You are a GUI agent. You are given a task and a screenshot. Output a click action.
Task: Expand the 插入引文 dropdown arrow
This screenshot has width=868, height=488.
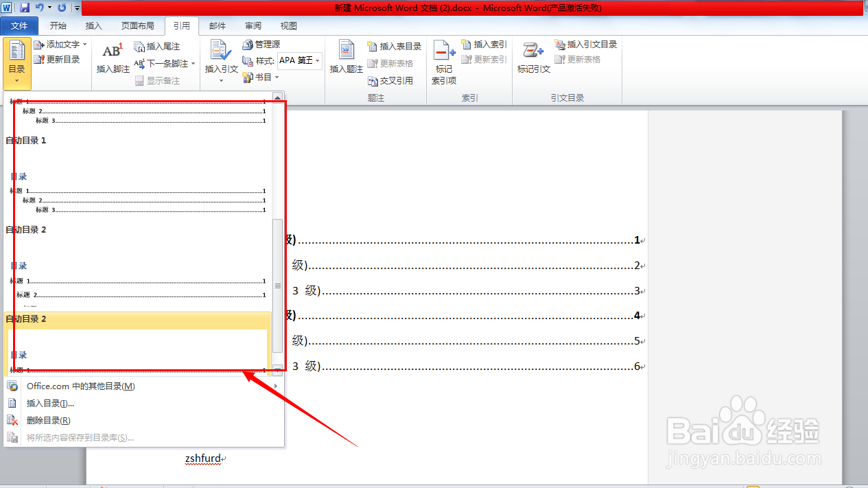point(221,81)
